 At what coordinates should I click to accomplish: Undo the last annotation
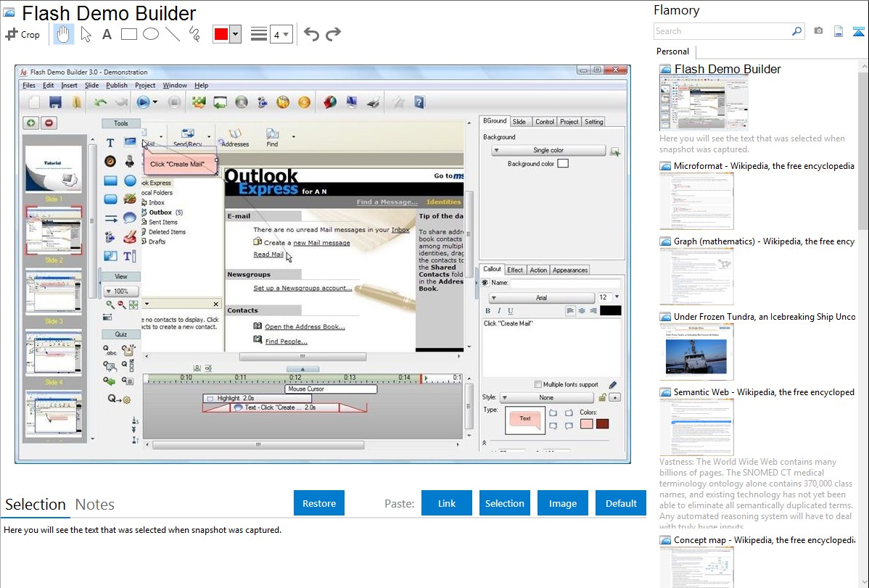[311, 34]
